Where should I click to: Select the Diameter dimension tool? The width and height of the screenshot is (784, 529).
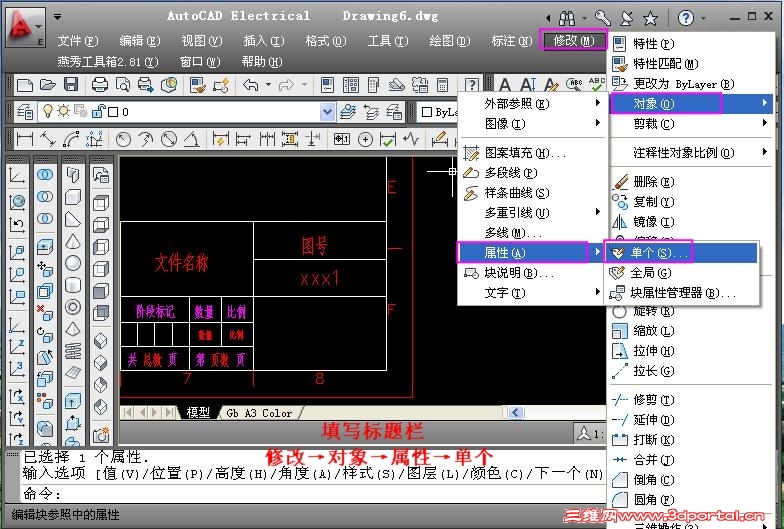tap(168, 138)
